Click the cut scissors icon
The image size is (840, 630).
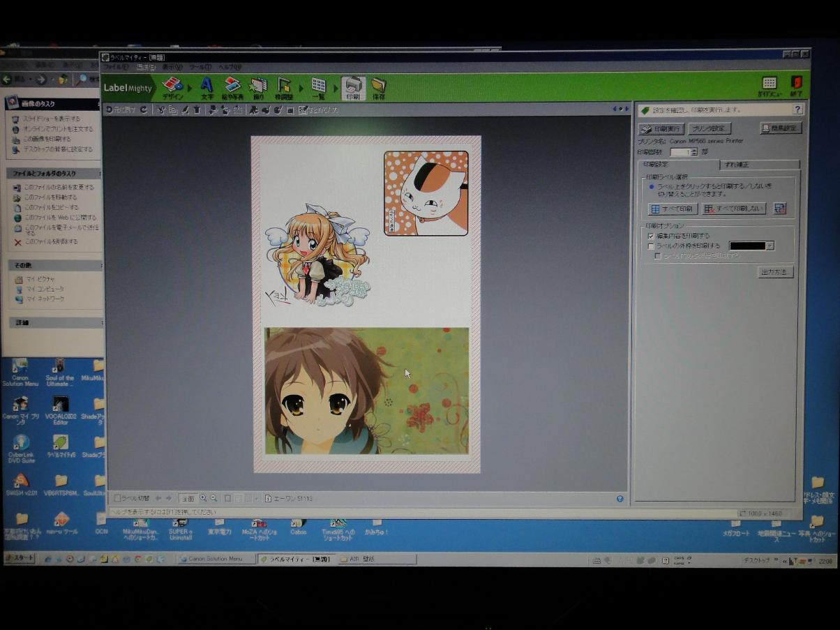pos(161,110)
